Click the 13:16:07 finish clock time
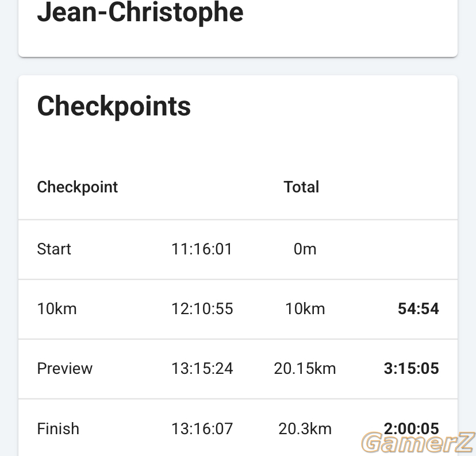Screen dimensions: 476x456 point(202,429)
